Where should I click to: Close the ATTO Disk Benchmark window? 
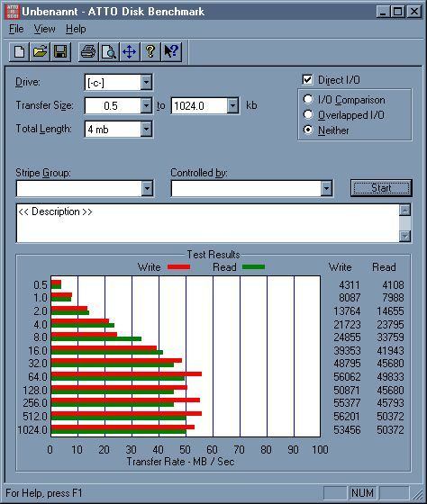pyautogui.click(x=414, y=12)
